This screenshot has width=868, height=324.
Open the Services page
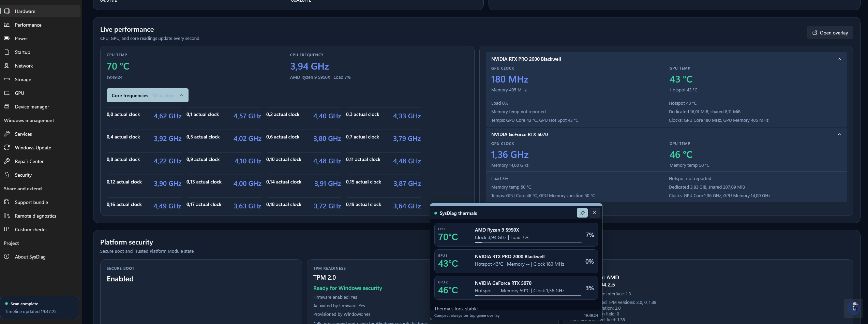pos(41,134)
